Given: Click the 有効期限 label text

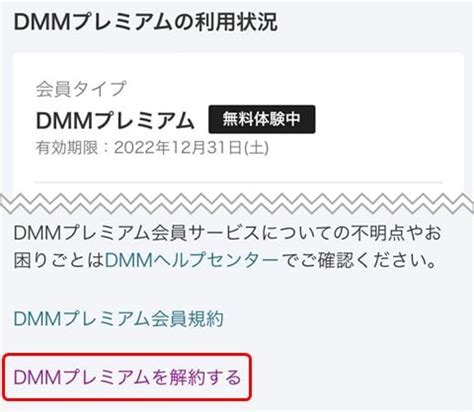Looking at the screenshot, I should tap(67, 148).
